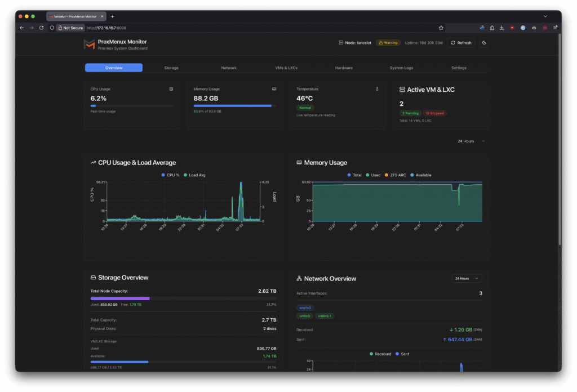
Task: Click the CPU chip icon in CPU Usage card
Action: click(171, 89)
